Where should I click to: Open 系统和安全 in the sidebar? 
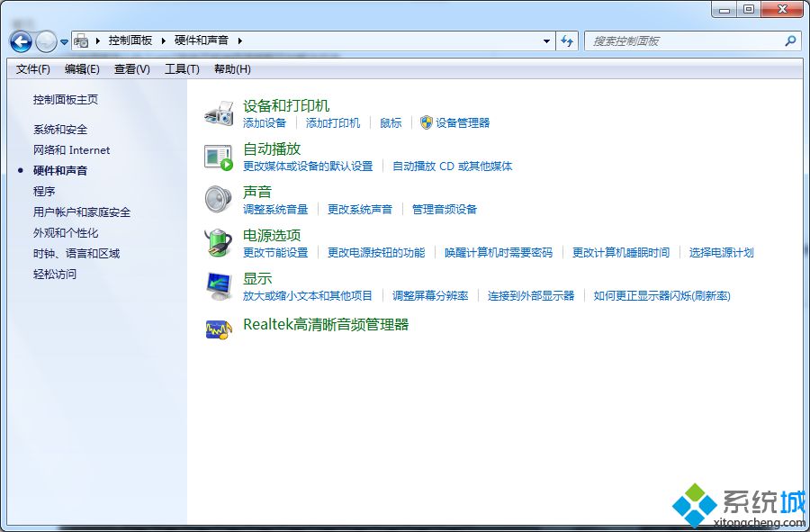[x=60, y=129]
